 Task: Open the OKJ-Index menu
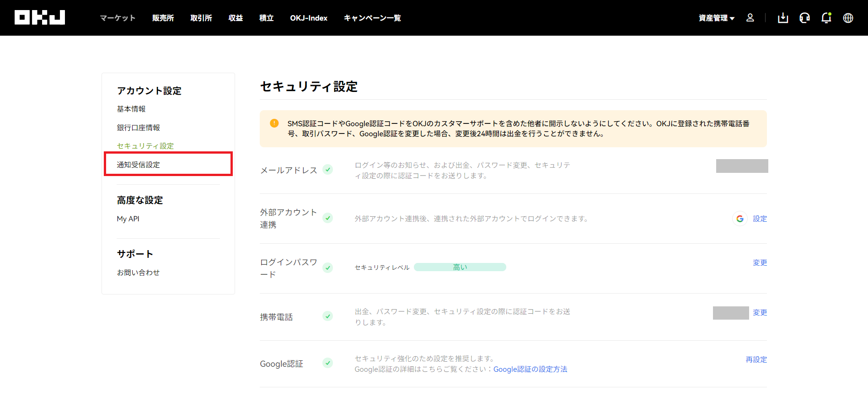tap(309, 18)
